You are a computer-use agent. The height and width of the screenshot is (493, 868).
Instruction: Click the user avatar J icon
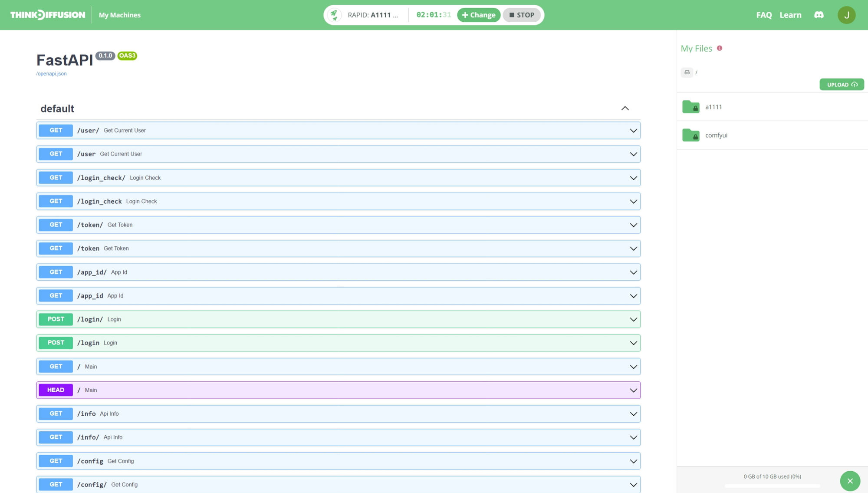point(846,15)
